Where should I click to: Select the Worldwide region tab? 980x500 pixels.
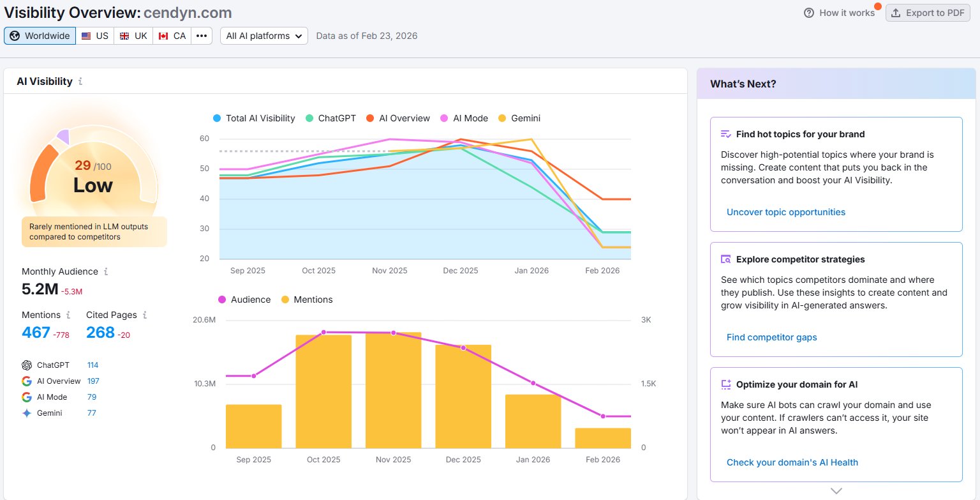40,36
